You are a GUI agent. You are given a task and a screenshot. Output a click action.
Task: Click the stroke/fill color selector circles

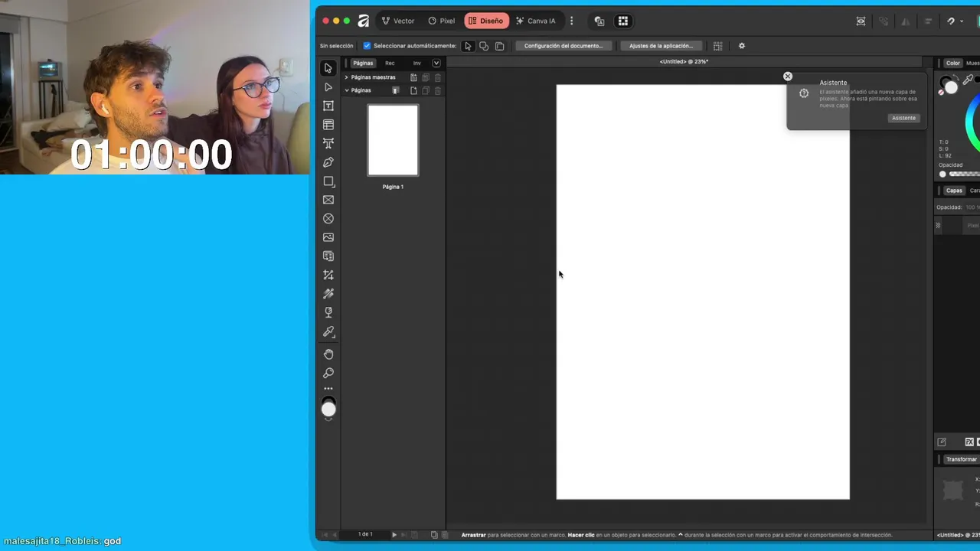tap(949, 85)
